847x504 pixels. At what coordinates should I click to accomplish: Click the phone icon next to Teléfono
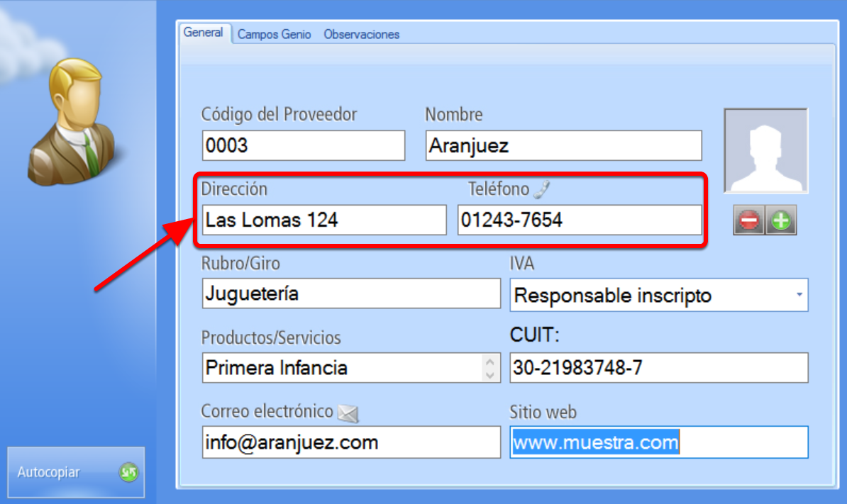tap(542, 189)
